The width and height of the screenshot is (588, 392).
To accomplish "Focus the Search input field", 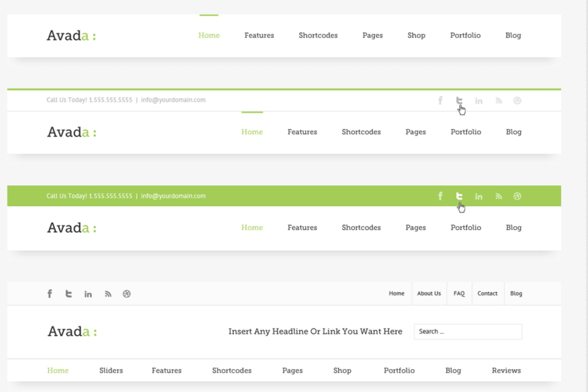I will coord(468,332).
